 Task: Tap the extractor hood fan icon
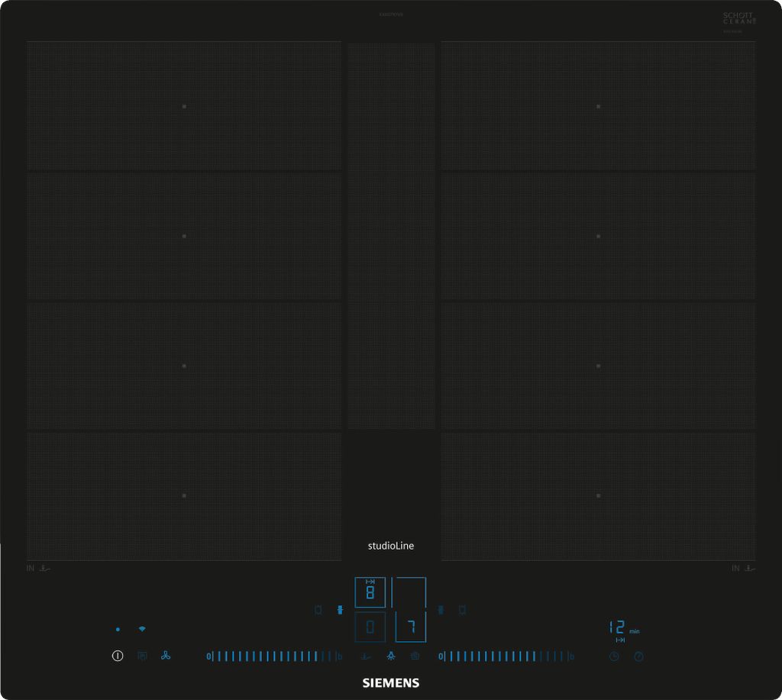click(166, 656)
